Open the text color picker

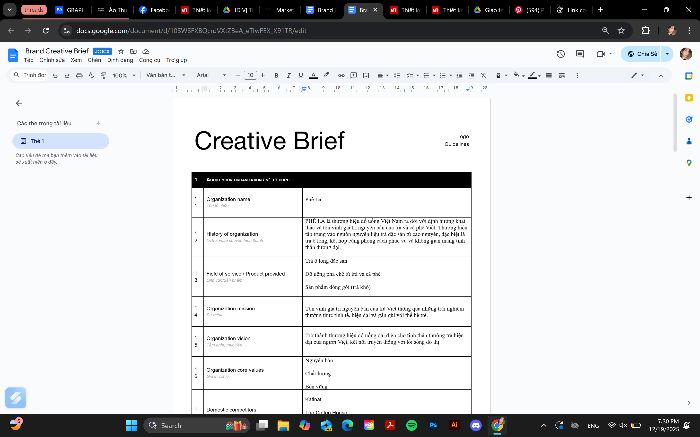[x=313, y=75]
